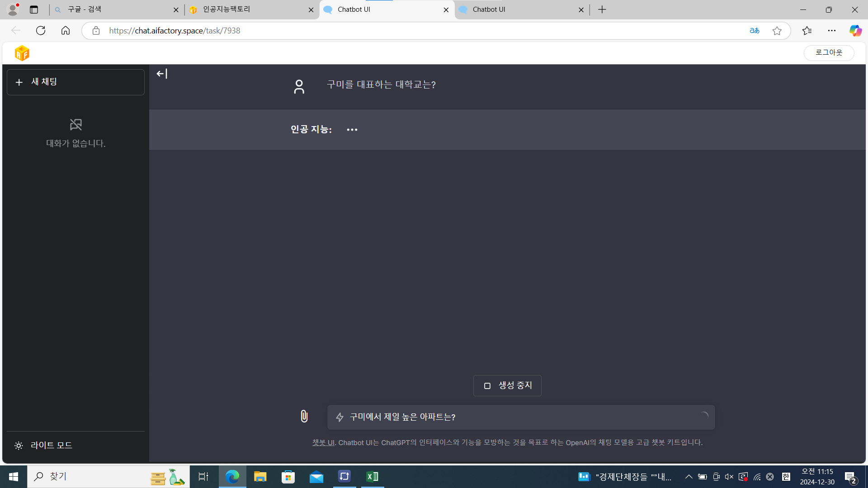Image resolution: width=868 pixels, height=488 pixels.
Task: Open browser settings and more menu
Action: [831, 31]
